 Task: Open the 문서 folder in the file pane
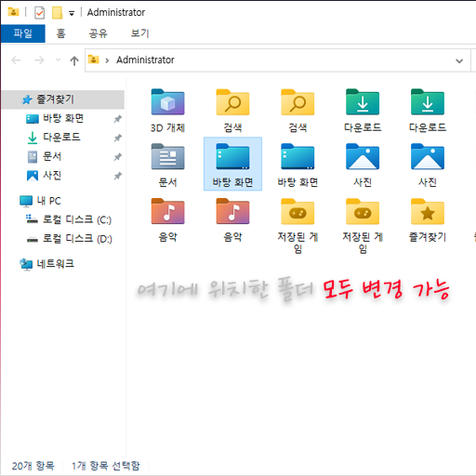167,165
